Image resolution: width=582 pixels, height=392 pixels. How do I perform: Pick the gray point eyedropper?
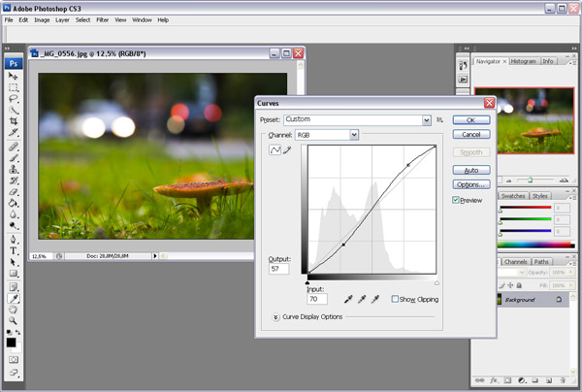point(362,299)
